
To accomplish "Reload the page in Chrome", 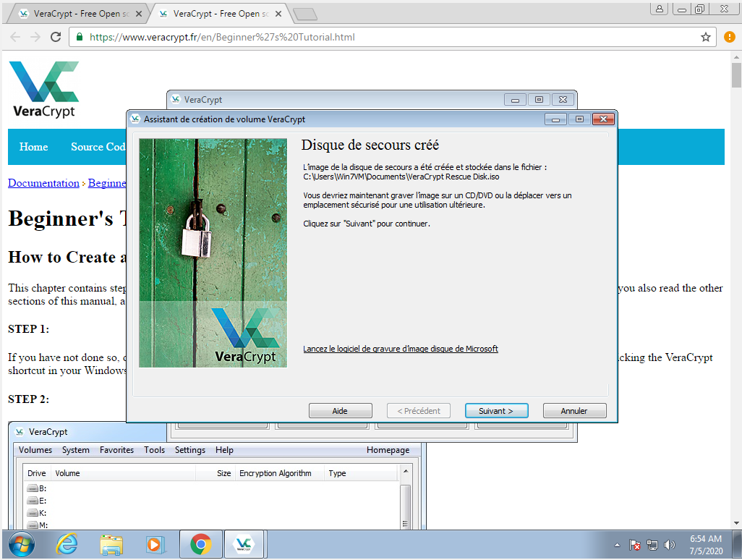I will click(x=56, y=37).
